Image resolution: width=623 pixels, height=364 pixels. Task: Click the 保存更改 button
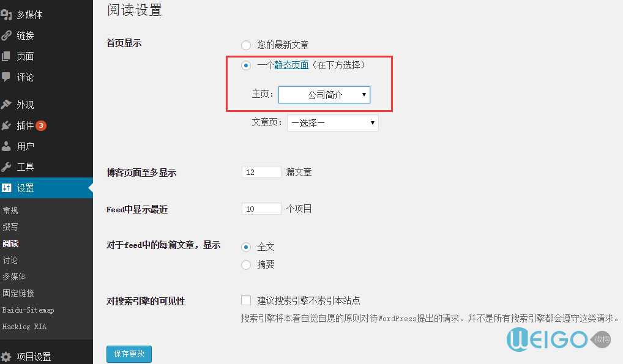pos(129,354)
